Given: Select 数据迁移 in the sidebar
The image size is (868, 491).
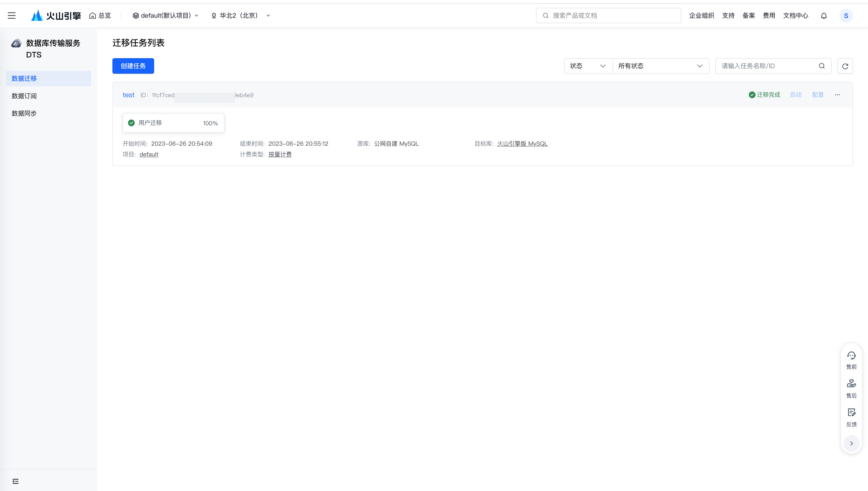Looking at the screenshot, I should coord(48,78).
